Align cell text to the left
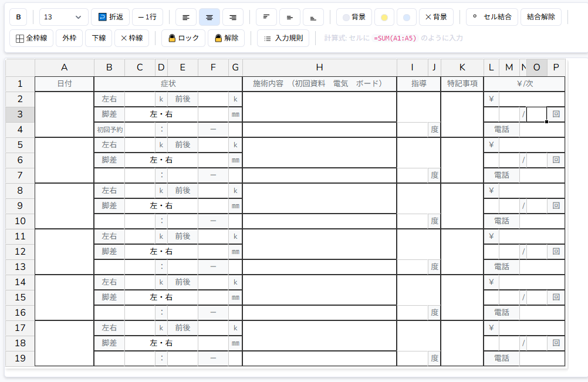Screen dimensions: 588x382 point(186,17)
